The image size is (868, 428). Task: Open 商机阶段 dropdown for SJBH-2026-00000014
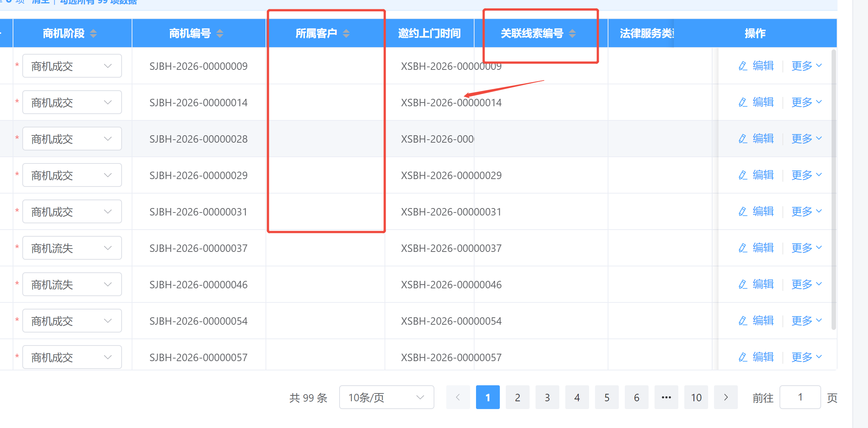(x=72, y=102)
